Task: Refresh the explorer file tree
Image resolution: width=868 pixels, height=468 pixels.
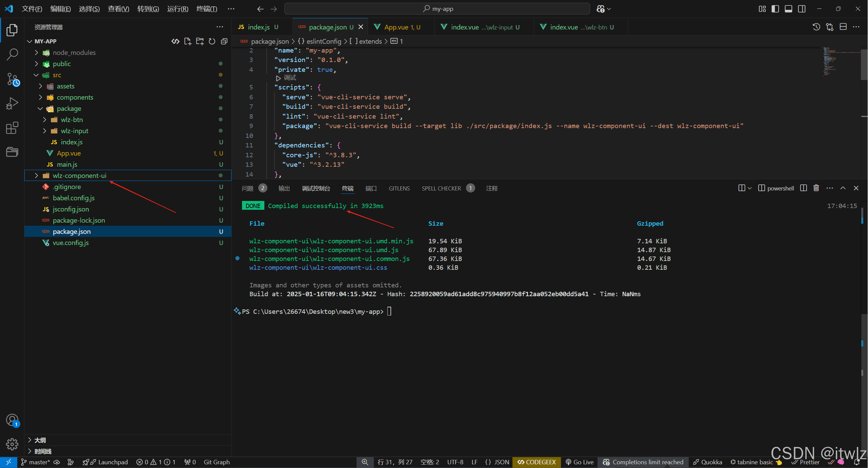Action: click(x=212, y=41)
